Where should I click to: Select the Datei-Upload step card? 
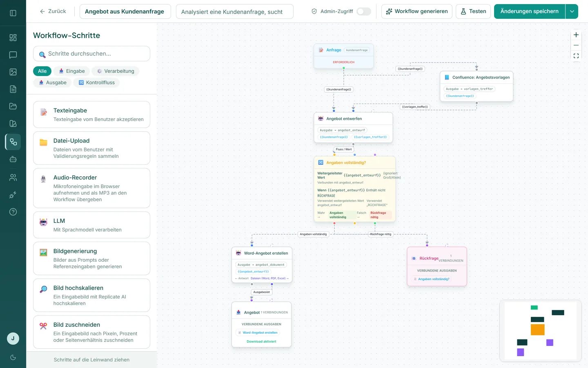point(91,148)
